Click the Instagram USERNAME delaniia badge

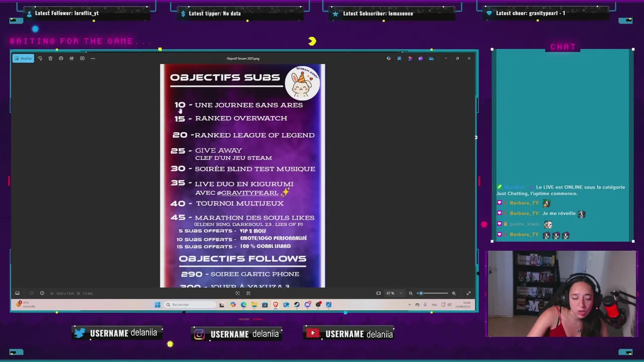(x=237, y=334)
